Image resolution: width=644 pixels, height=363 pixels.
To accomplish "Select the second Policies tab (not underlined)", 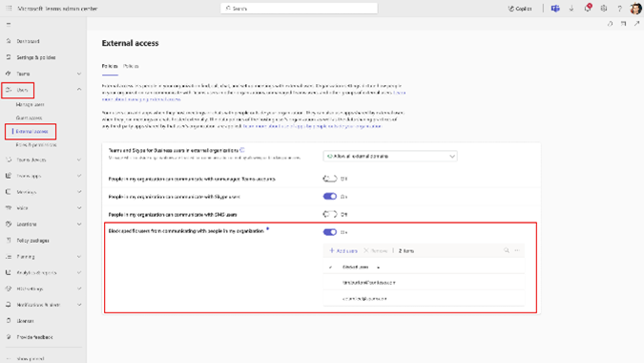I will [x=131, y=66].
